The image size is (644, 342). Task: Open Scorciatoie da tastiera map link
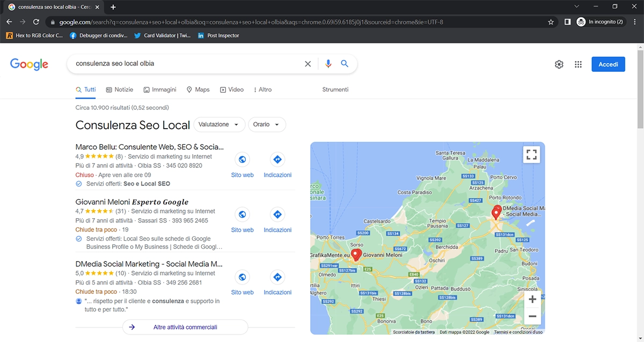[x=414, y=332]
